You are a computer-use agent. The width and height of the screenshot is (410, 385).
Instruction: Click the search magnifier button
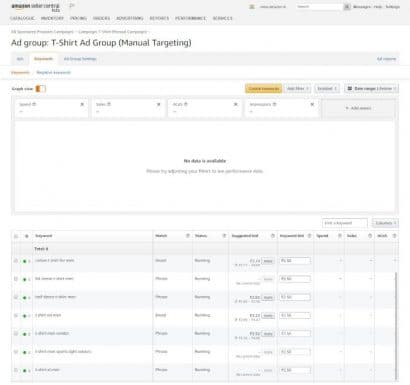point(347,7)
